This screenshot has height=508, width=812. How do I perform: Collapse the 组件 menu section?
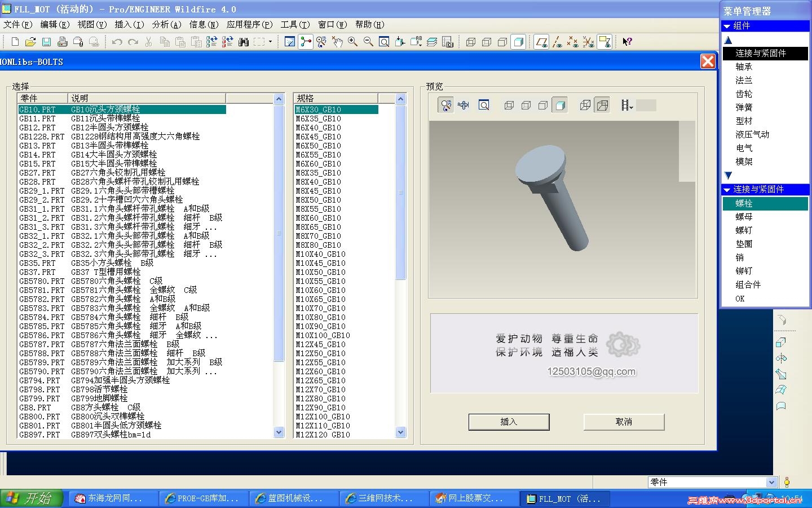click(x=727, y=26)
